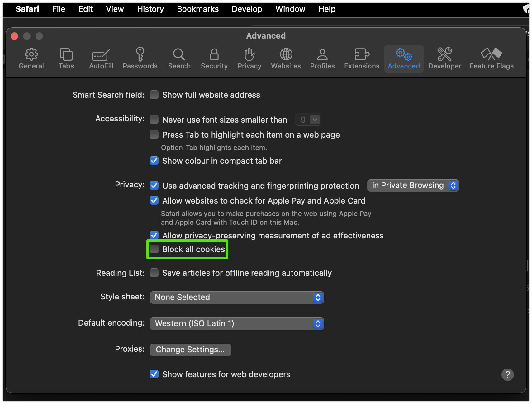Open the View menu

click(x=115, y=9)
